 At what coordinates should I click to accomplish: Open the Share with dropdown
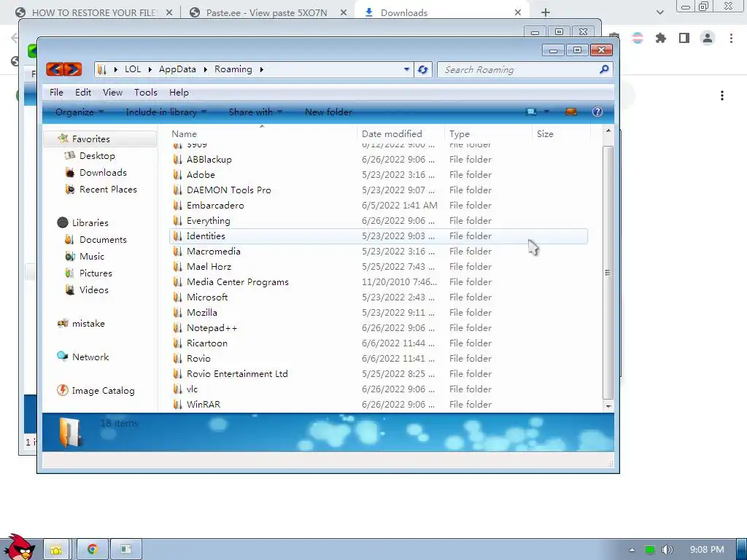255,112
